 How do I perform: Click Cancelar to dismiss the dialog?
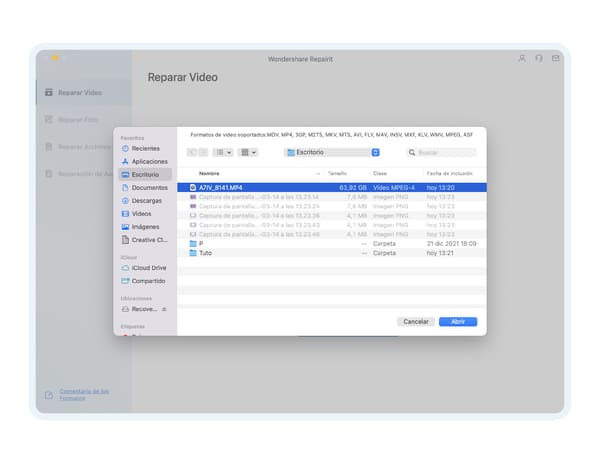pyautogui.click(x=416, y=321)
